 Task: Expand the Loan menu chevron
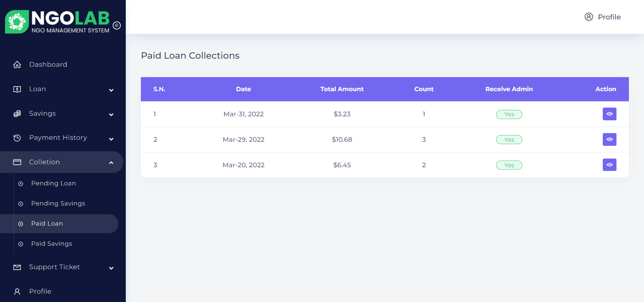[111, 90]
